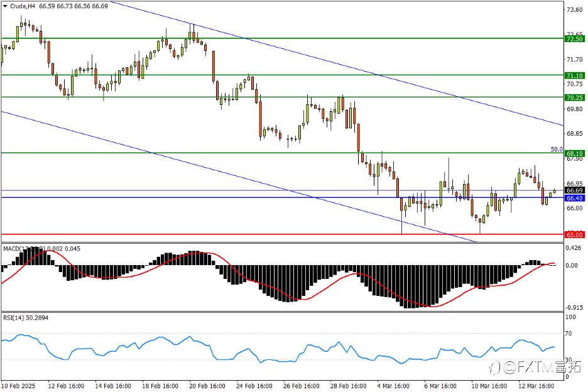
Task: Click the 100 value on RSI scale
Action: click(x=571, y=317)
